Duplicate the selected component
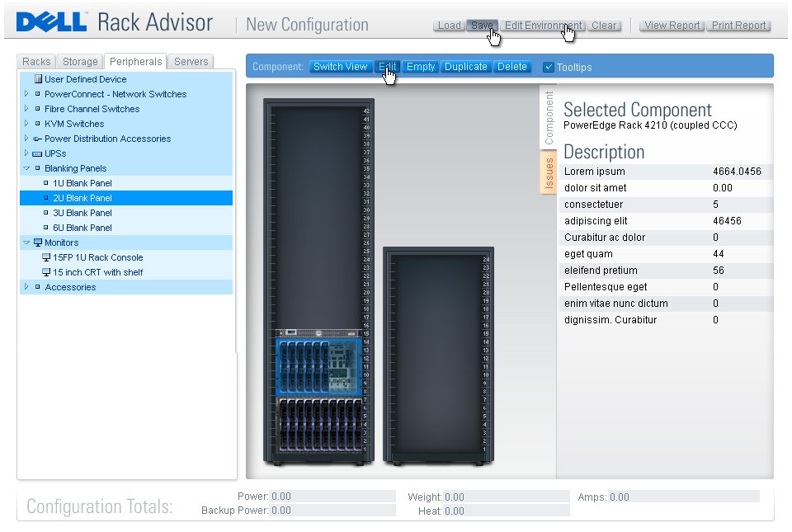The width and height of the screenshot is (792, 532). pos(465,67)
